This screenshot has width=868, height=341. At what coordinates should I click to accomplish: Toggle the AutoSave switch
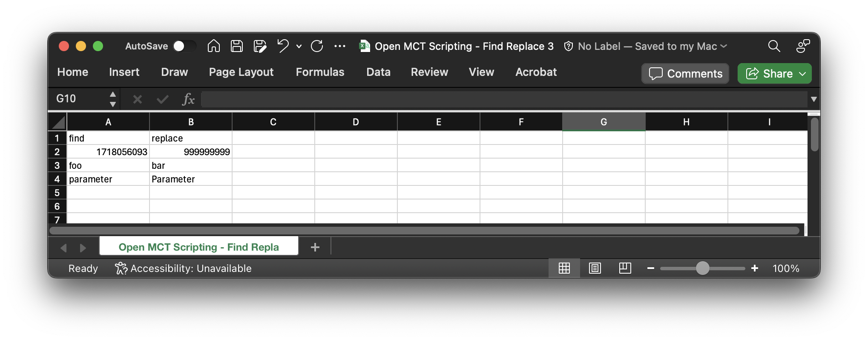(x=184, y=46)
